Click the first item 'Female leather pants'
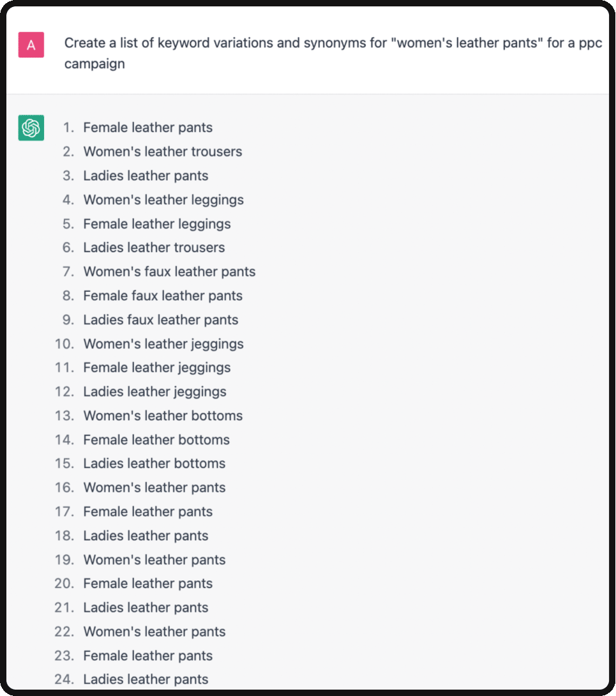This screenshot has height=696, width=616. coord(148,128)
